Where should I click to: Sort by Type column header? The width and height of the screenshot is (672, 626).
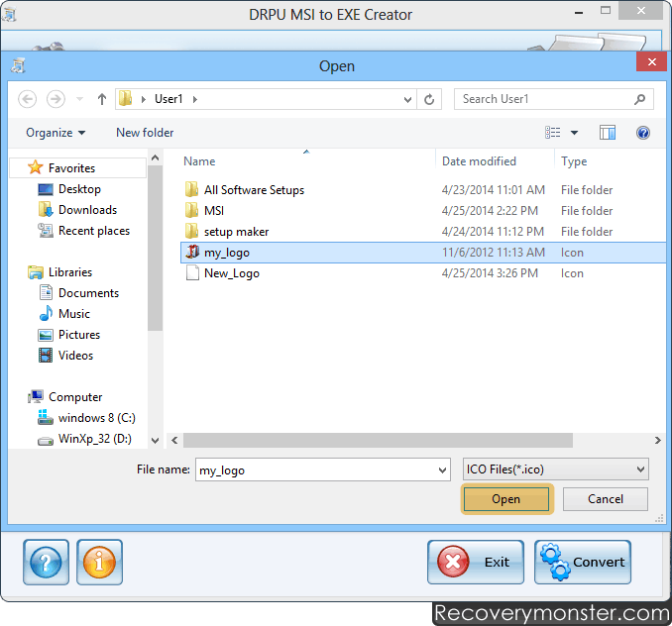pos(574,161)
